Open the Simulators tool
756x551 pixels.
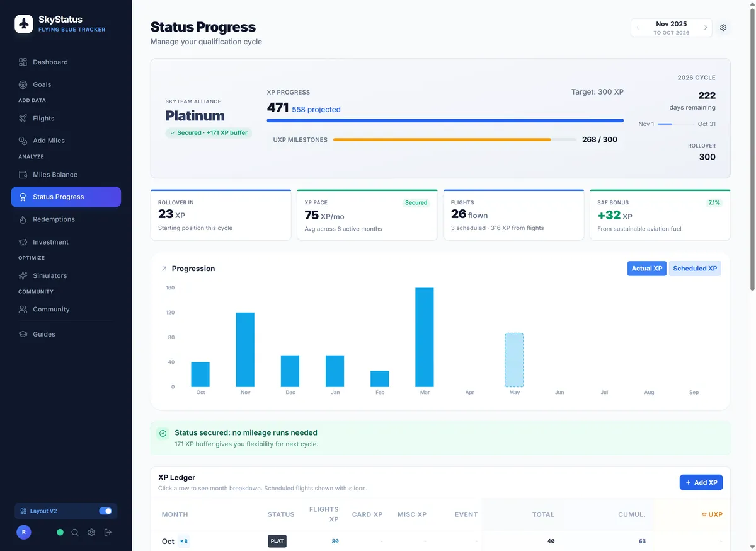(49, 275)
